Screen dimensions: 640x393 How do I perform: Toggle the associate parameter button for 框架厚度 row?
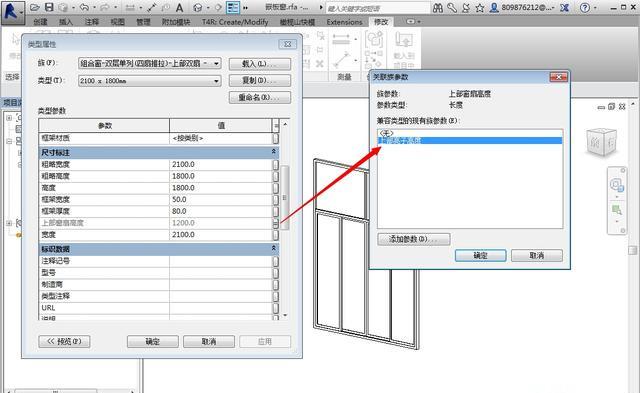click(x=276, y=211)
